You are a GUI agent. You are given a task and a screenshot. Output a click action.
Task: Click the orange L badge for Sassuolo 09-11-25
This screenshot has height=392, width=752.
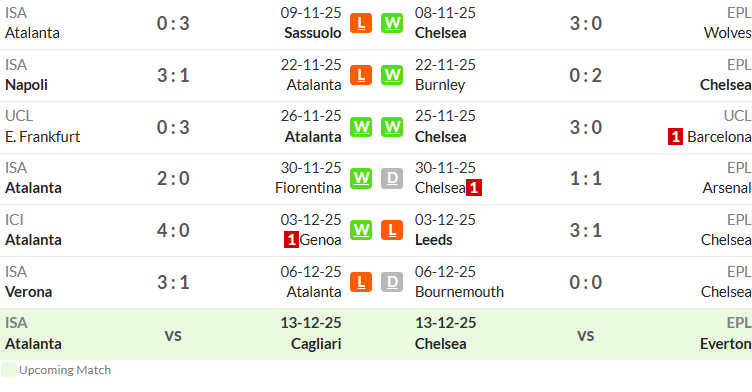[x=361, y=23]
